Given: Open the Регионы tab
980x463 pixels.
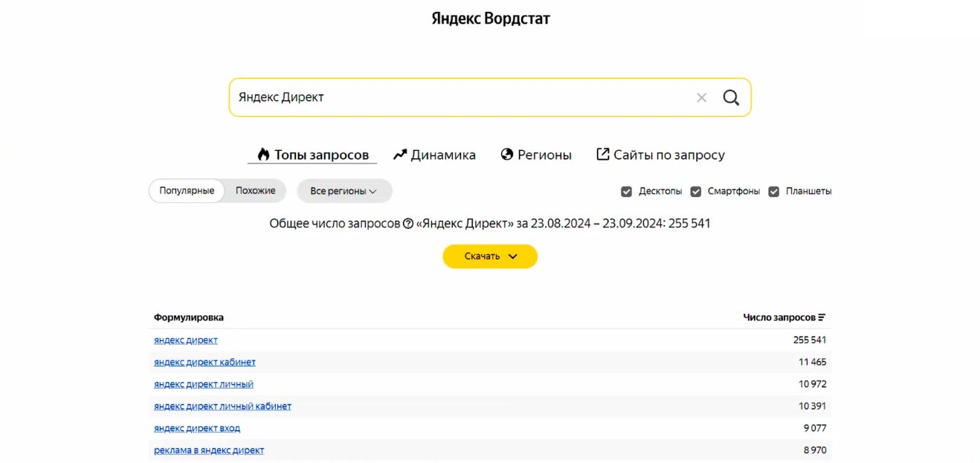Looking at the screenshot, I should pos(536,155).
